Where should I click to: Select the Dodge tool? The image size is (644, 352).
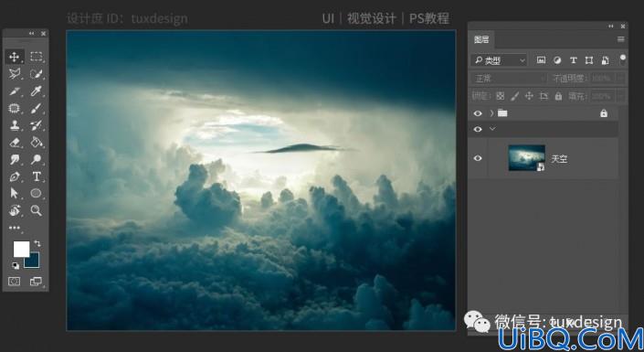37,160
